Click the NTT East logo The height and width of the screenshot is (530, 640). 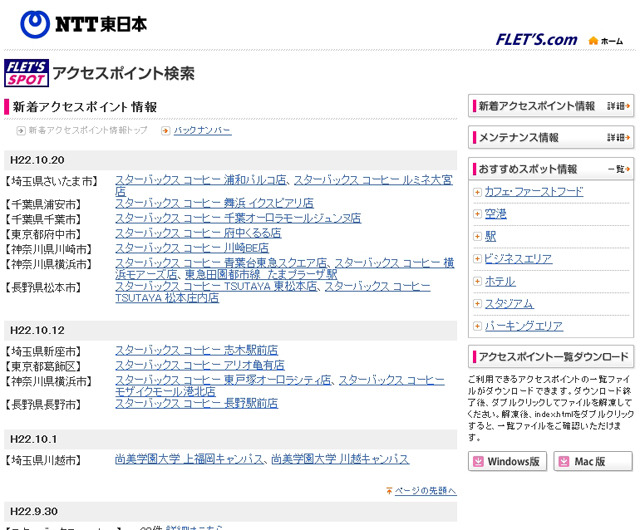[x=84, y=24]
